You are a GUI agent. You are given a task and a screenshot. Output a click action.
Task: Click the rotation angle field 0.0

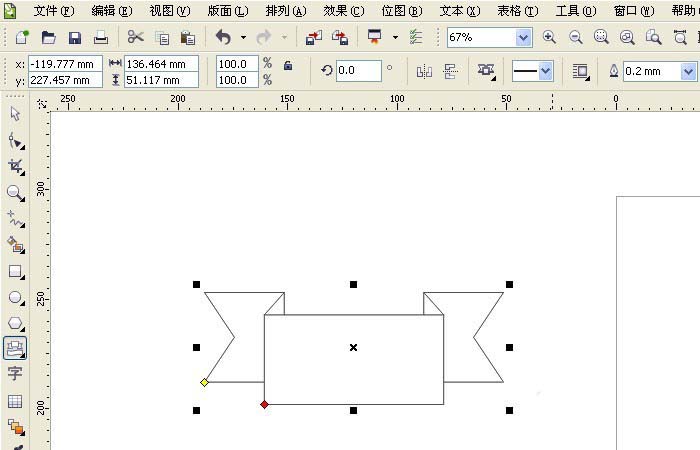coord(358,71)
